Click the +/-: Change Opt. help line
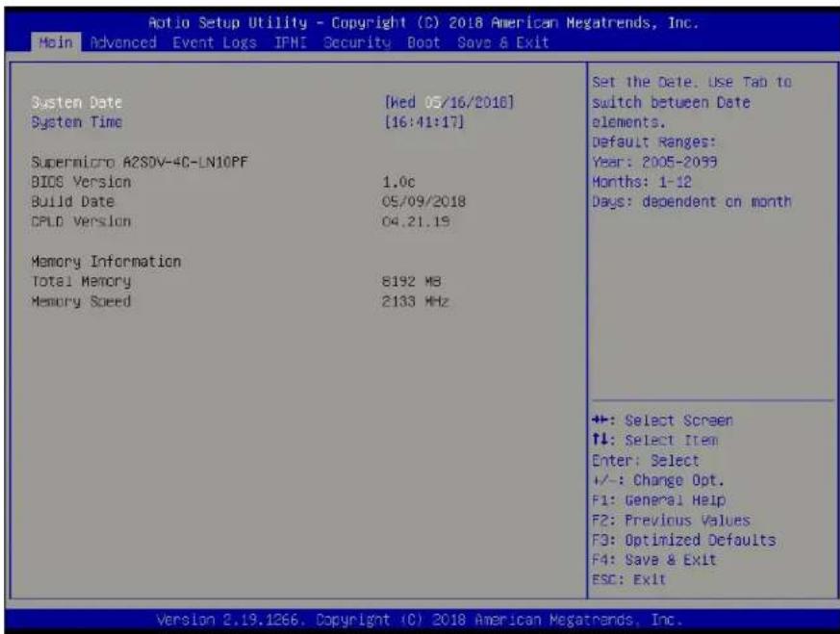This screenshot has width=840, height=634. [658, 480]
